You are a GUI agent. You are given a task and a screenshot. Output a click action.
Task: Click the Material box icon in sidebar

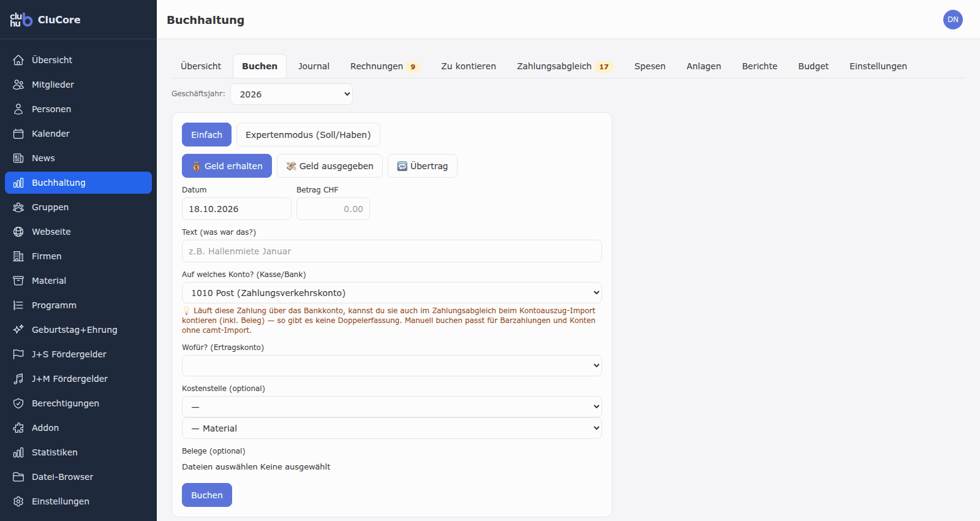pyautogui.click(x=18, y=281)
